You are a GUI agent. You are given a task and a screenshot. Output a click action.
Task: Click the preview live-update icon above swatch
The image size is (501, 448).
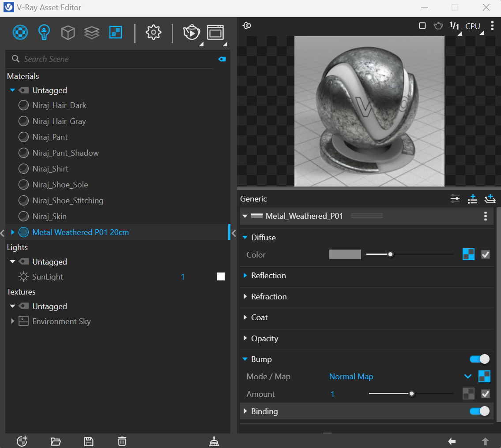coord(247,26)
